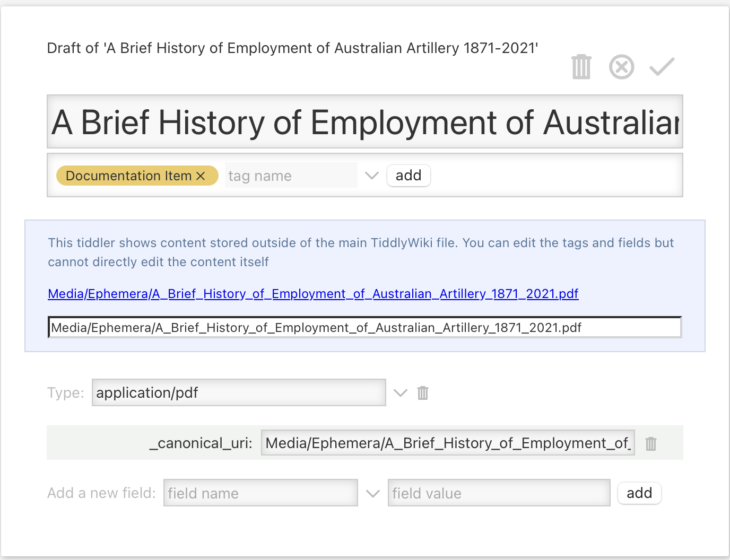Focus the tiddler title input
This screenshot has width=730, height=560.
click(365, 122)
